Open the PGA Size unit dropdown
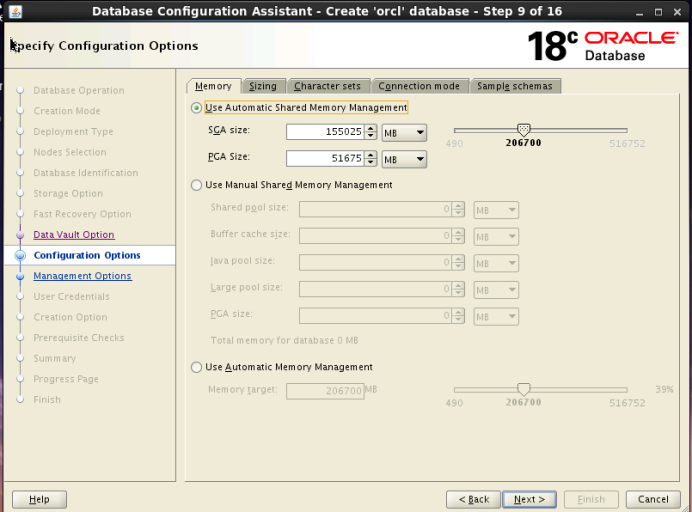692x512 pixels. click(404, 159)
